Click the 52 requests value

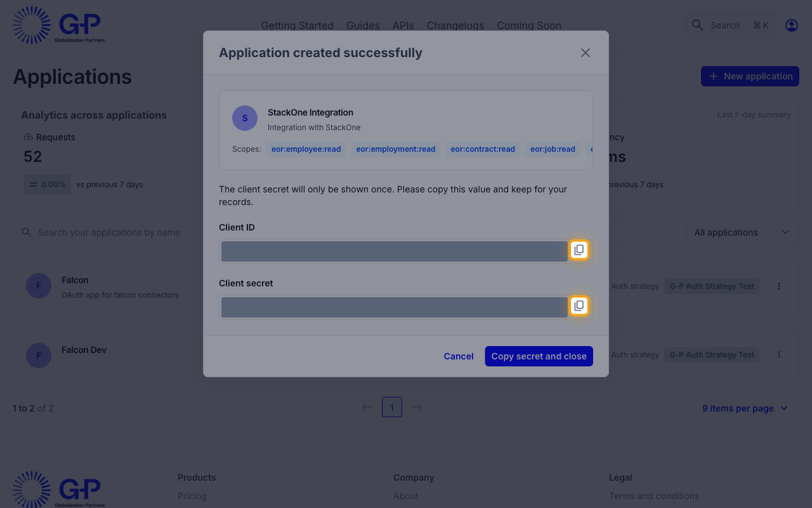click(33, 157)
